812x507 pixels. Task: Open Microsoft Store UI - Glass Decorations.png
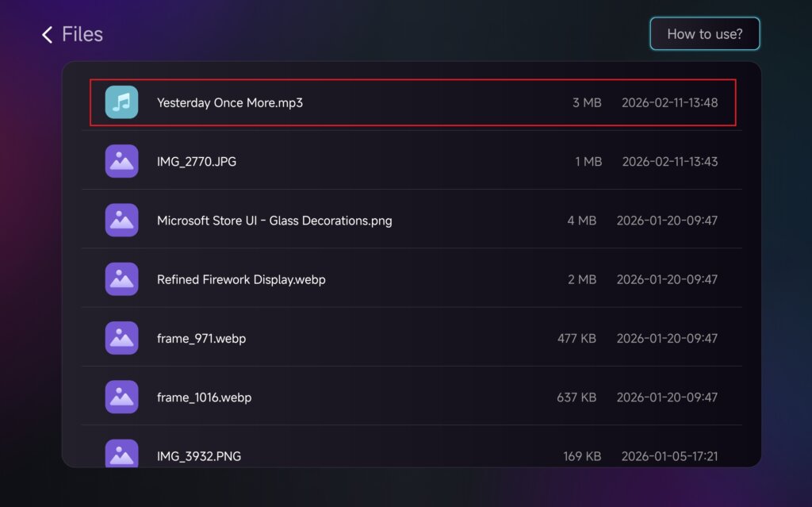tap(274, 221)
